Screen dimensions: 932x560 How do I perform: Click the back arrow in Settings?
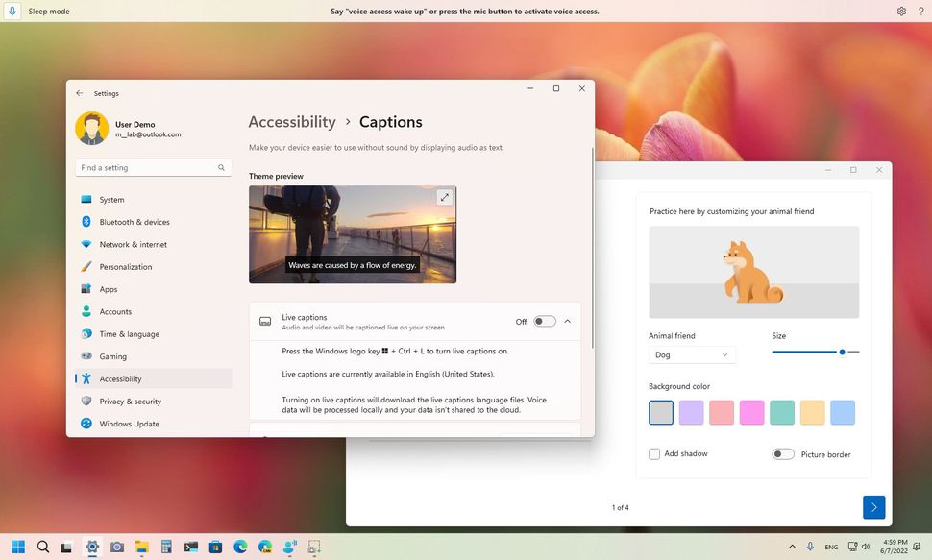(x=80, y=92)
